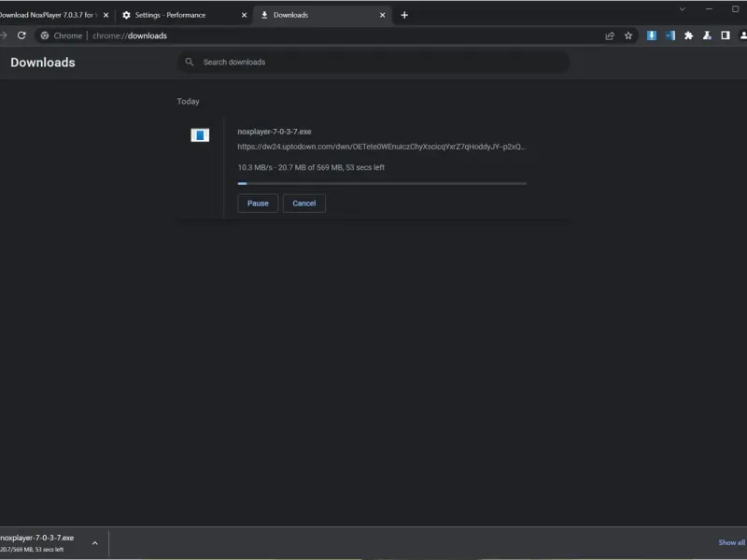Open the uptodown download source URL link

(x=381, y=147)
